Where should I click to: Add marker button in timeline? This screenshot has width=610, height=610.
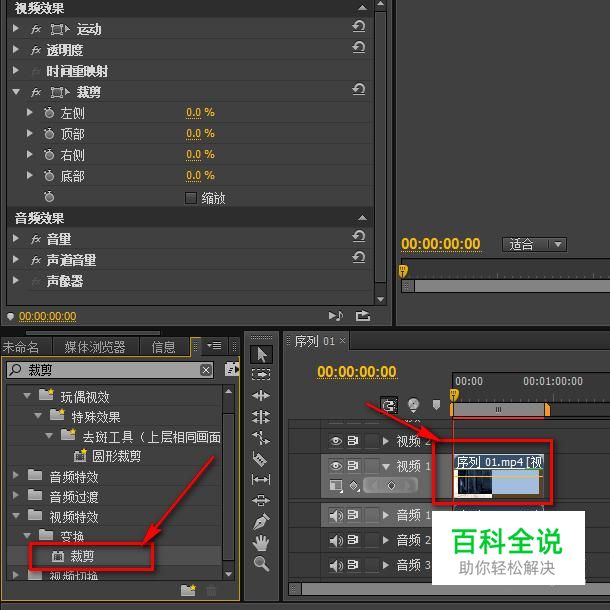(436, 405)
